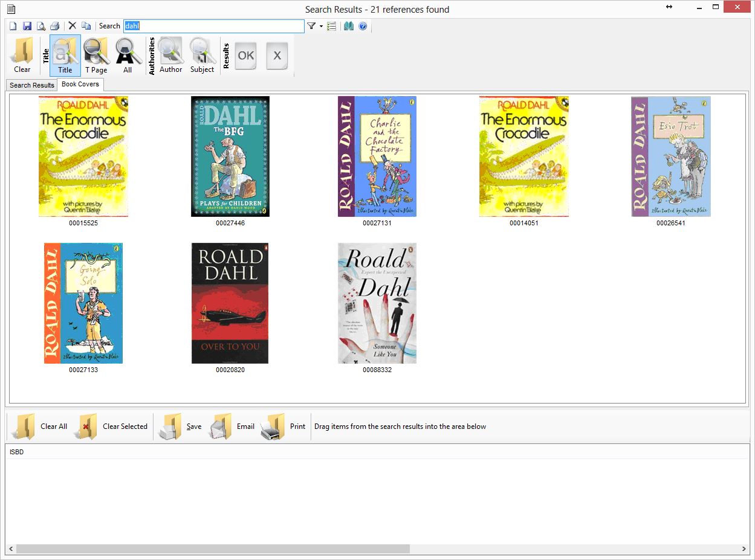Click the Clear Selected button

tap(111, 426)
